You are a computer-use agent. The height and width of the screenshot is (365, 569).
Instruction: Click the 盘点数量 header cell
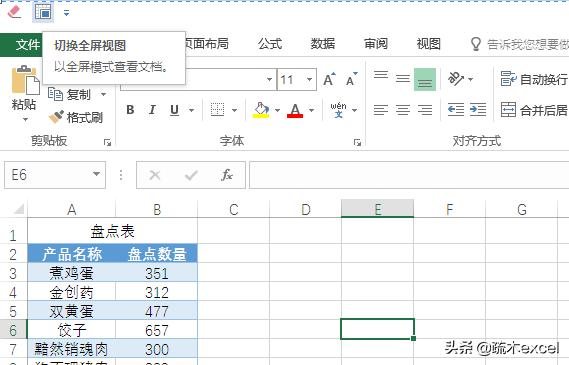coord(157,254)
